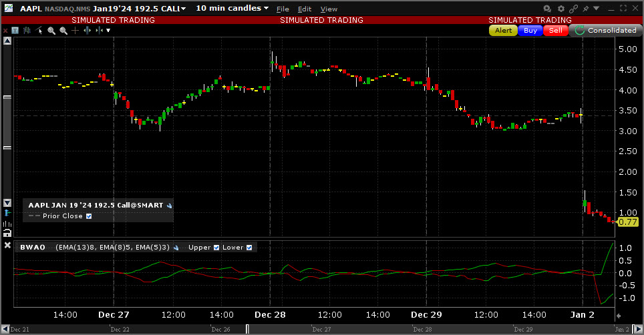
Task: Click the expand time axis icon
Action: click(87, 30)
